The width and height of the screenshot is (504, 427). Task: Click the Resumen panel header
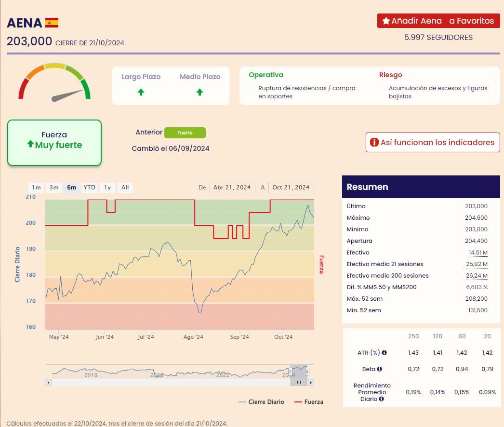click(421, 187)
